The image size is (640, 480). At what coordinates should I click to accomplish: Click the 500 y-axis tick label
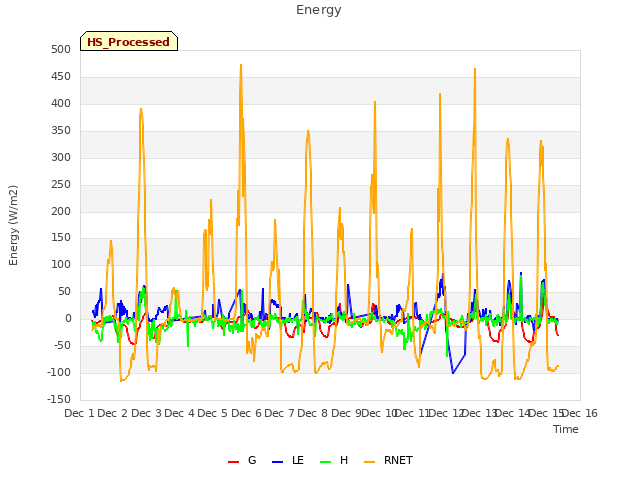click(x=61, y=49)
